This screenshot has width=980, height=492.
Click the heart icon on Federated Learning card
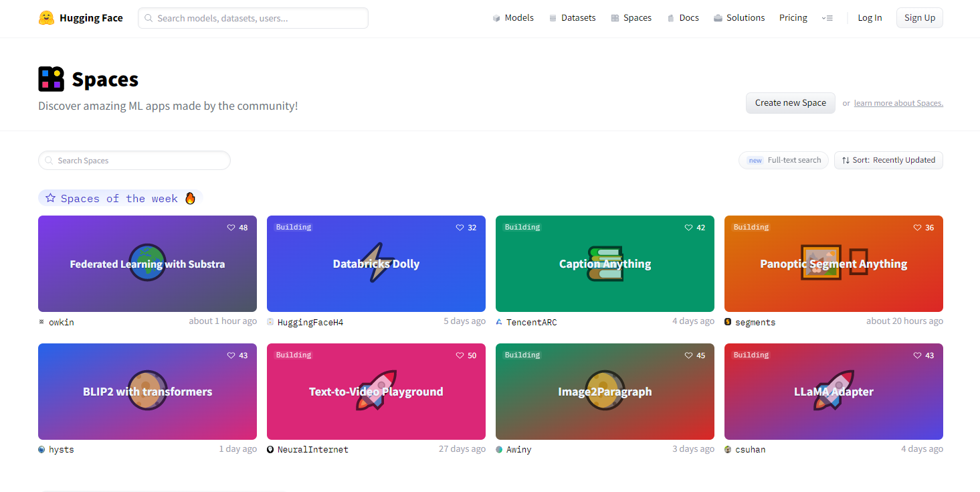pyautogui.click(x=231, y=228)
